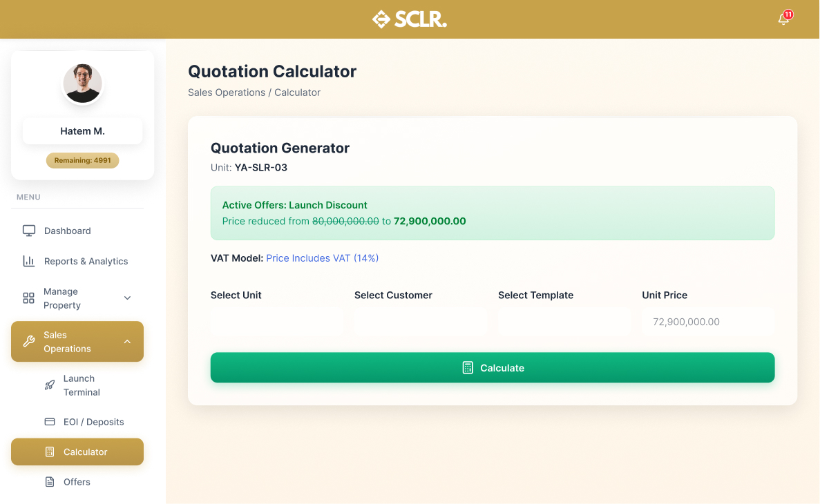Go to Reports & Analytics page
The width and height of the screenshot is (820, 504).
point(86,261)
